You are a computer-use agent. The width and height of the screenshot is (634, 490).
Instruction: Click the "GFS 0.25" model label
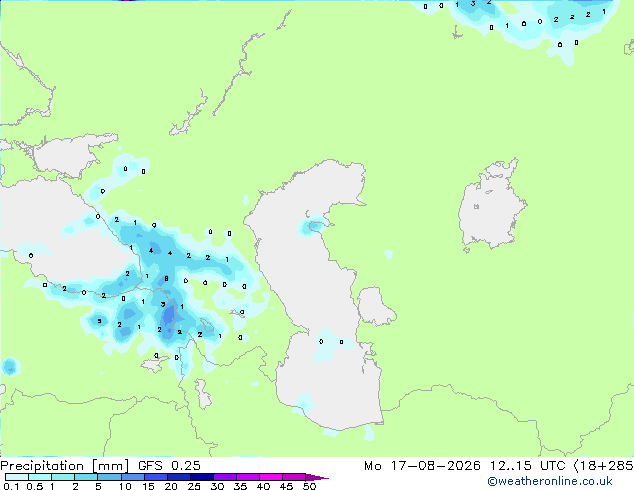click(x=169, y=466)
